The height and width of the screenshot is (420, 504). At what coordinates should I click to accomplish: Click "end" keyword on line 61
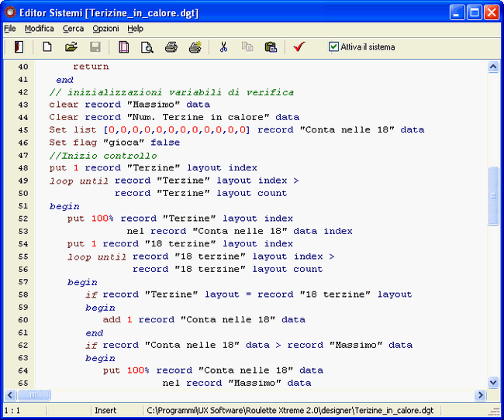tap(94, 333)
